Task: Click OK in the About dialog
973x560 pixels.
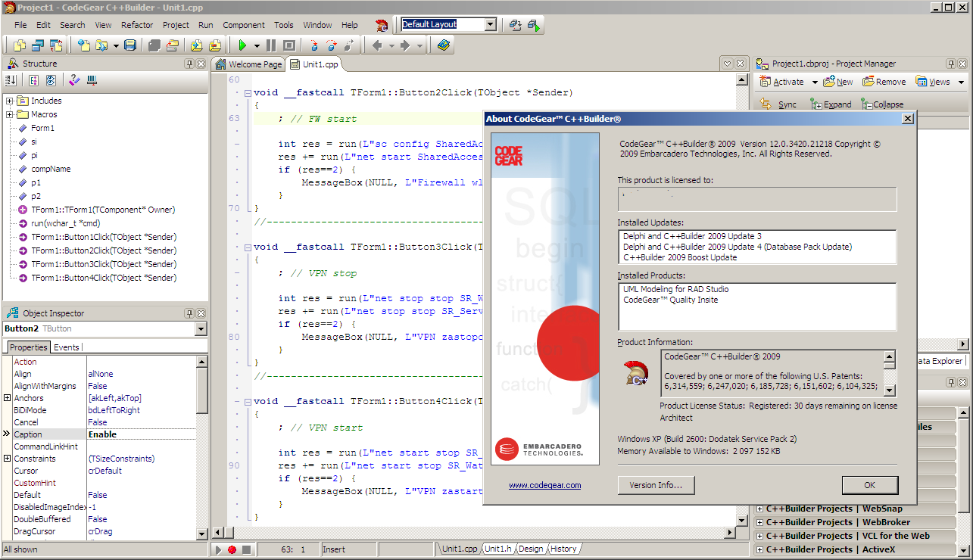Action: coord(870,485)
